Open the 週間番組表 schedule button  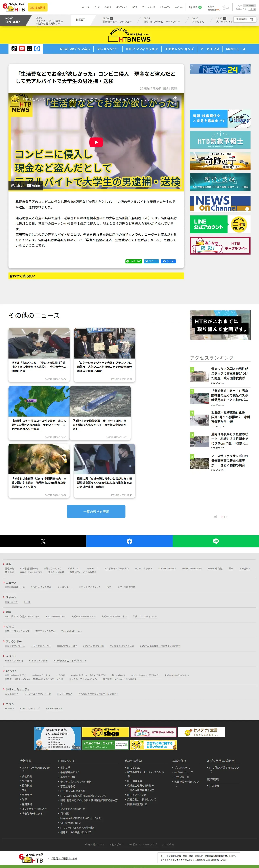pyautogui.click(x=244, y=20)
